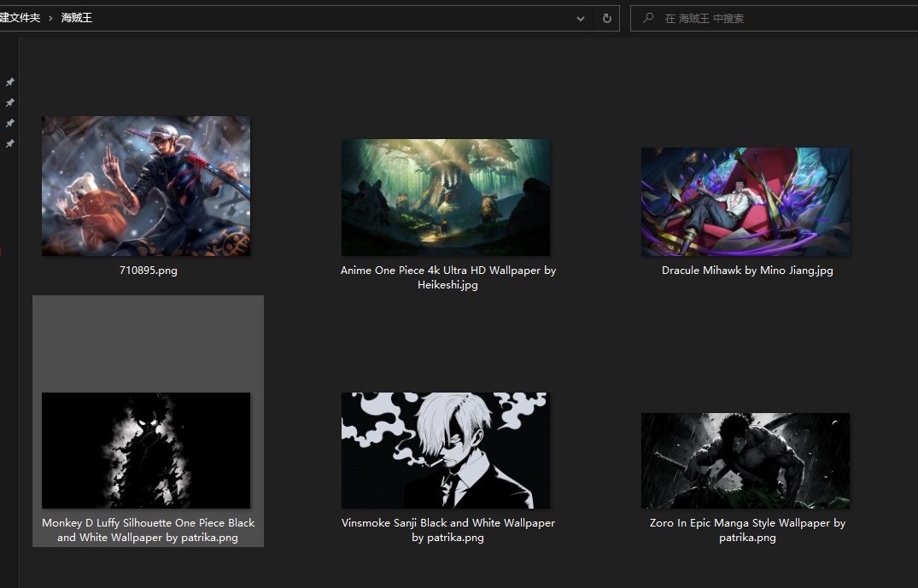Select the 海贼王 breadcrumb in the address bar
Screen dimensions: 918x588
[x=77, y=18]
